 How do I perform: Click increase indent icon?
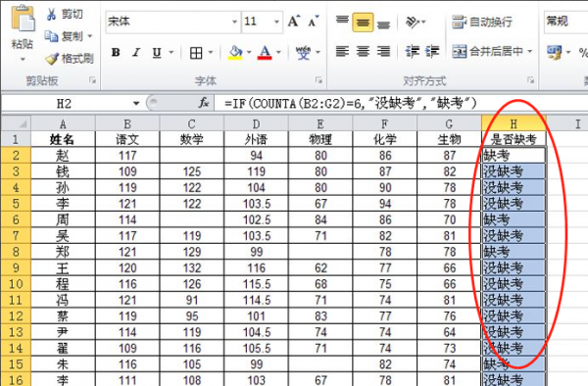tap(432, 51)
